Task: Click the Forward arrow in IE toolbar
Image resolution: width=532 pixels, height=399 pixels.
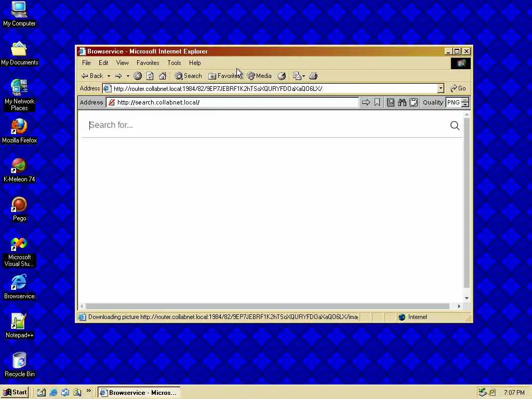Action: [118, 76]
